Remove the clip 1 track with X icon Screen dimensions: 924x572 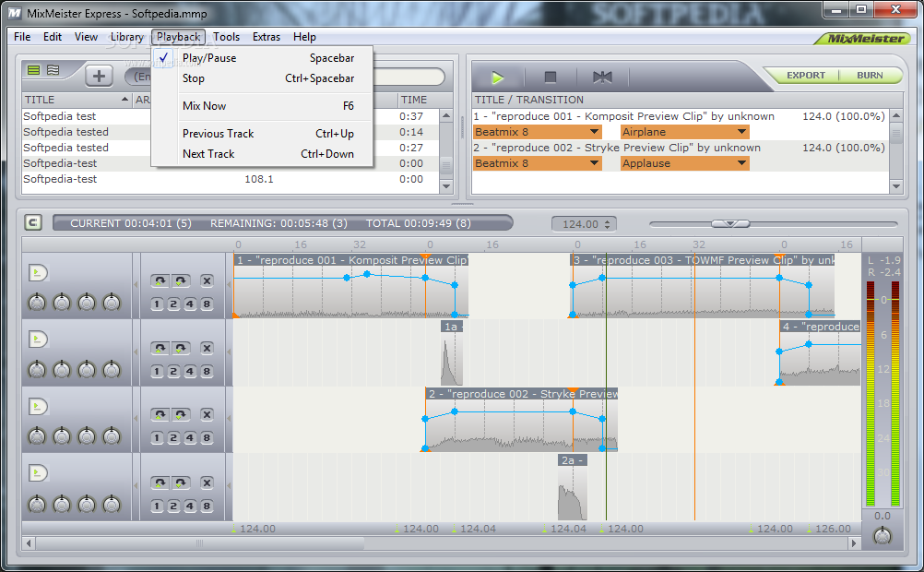click(207, 280)
